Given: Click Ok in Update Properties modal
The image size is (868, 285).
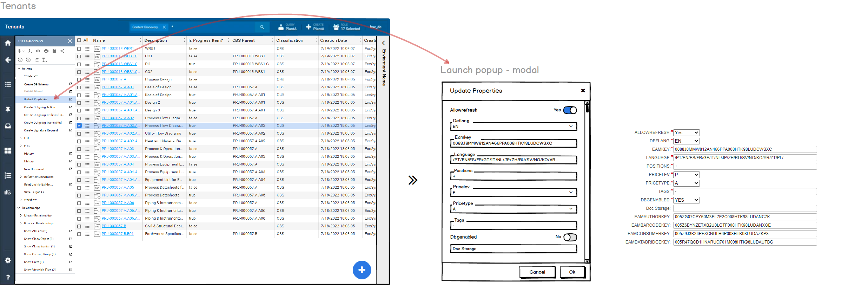Looking at the screenshot, I should coord(572,272).
